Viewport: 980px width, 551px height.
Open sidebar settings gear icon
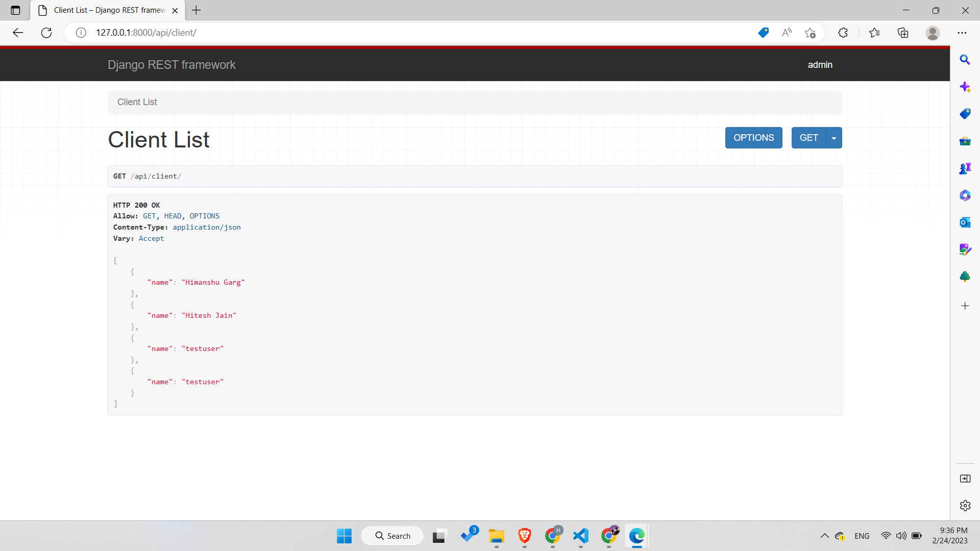pos(965,506)
